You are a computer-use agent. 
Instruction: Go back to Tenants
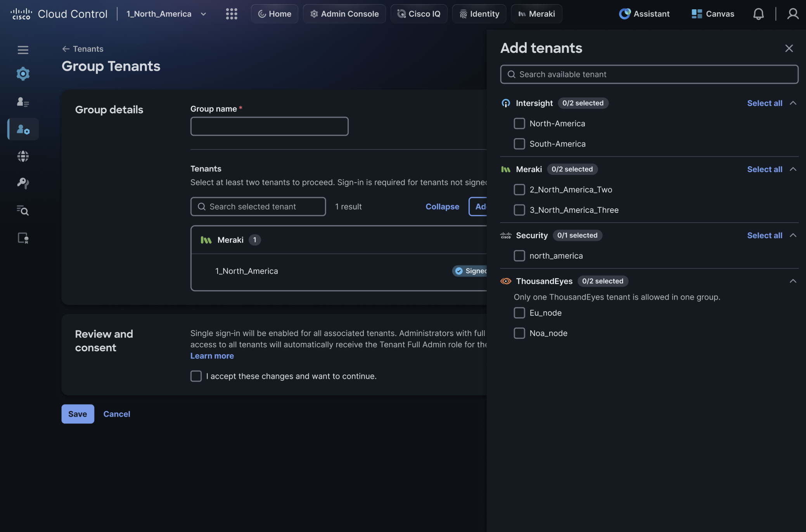[83, 49]
